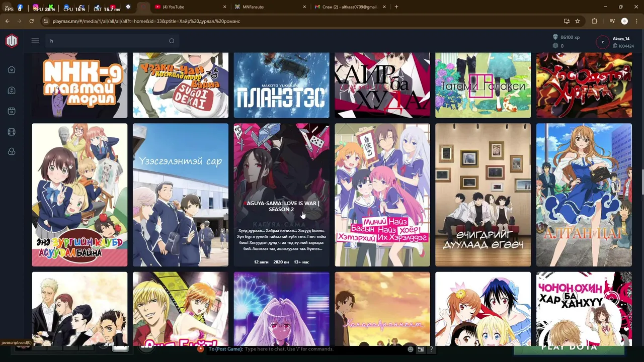This screenshot has height=362, width=644.
Task: Open the red Хэсэдэгтэй poster
Action: click(584, 85)
